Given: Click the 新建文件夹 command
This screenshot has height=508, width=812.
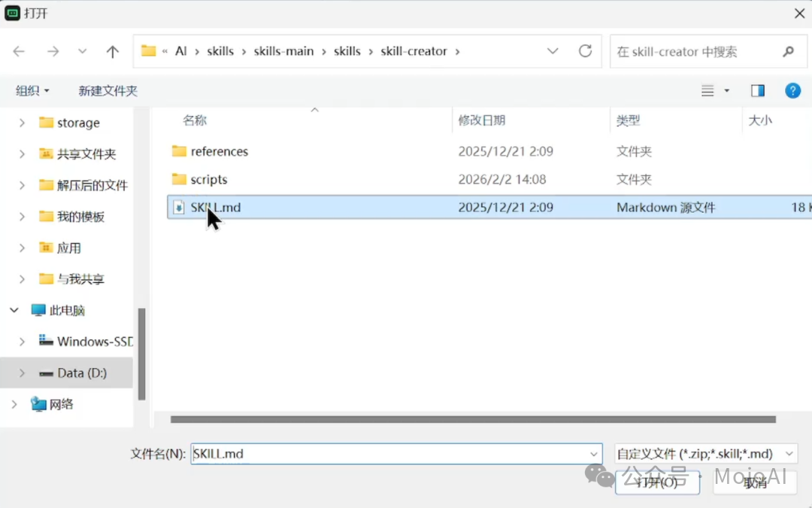Looking at the screenshot, I should click(x=108, y=90).
